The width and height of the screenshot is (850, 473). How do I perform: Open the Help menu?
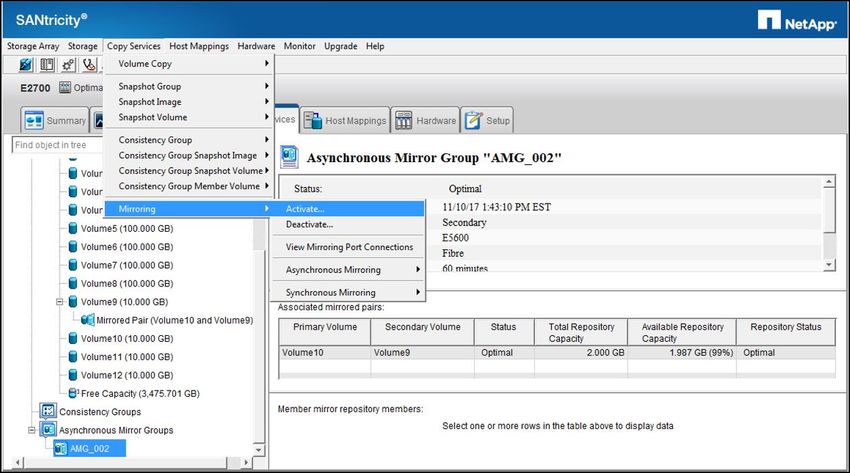[375, 46]
